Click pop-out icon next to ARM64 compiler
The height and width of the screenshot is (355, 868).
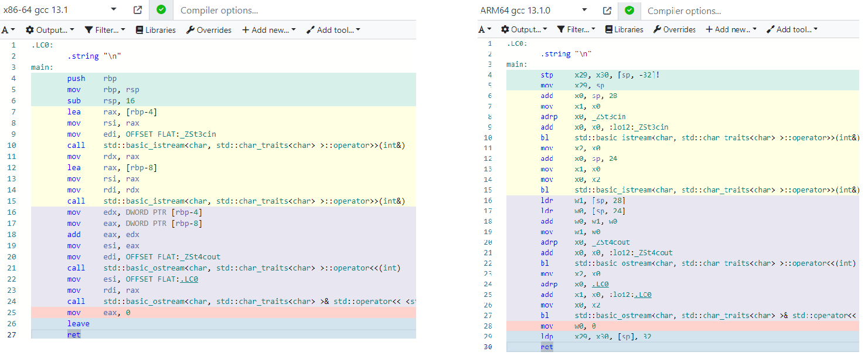pyautogui.click(x=608, y=10)
